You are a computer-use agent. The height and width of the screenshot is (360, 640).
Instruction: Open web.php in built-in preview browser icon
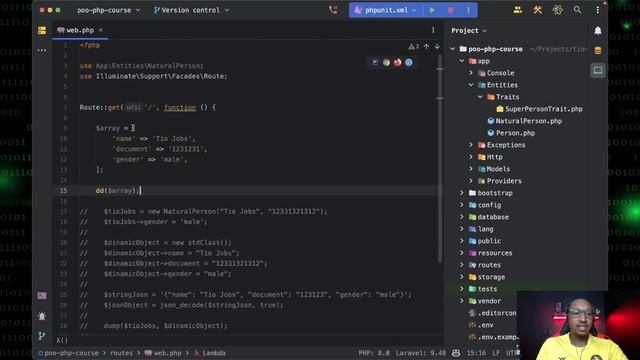[x=375, y=62]
